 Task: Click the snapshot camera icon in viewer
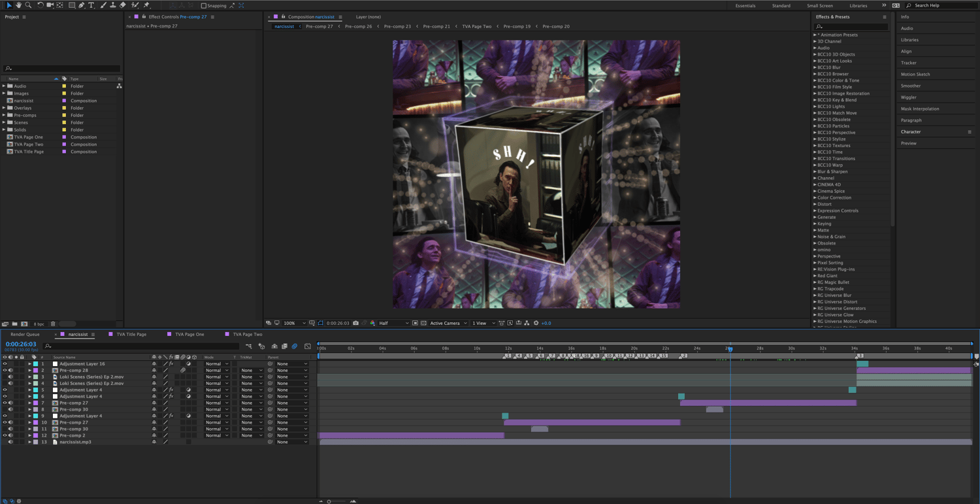pos(355,323)
